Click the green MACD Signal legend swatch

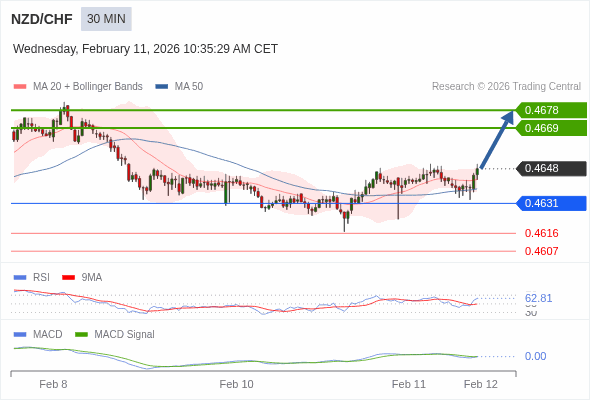click(81, 335)
